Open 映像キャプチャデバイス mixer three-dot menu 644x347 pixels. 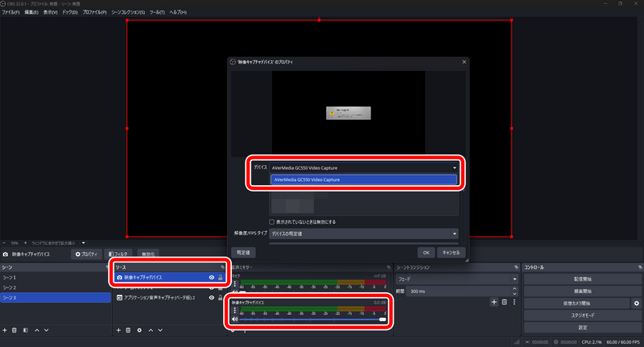[235, 311]
